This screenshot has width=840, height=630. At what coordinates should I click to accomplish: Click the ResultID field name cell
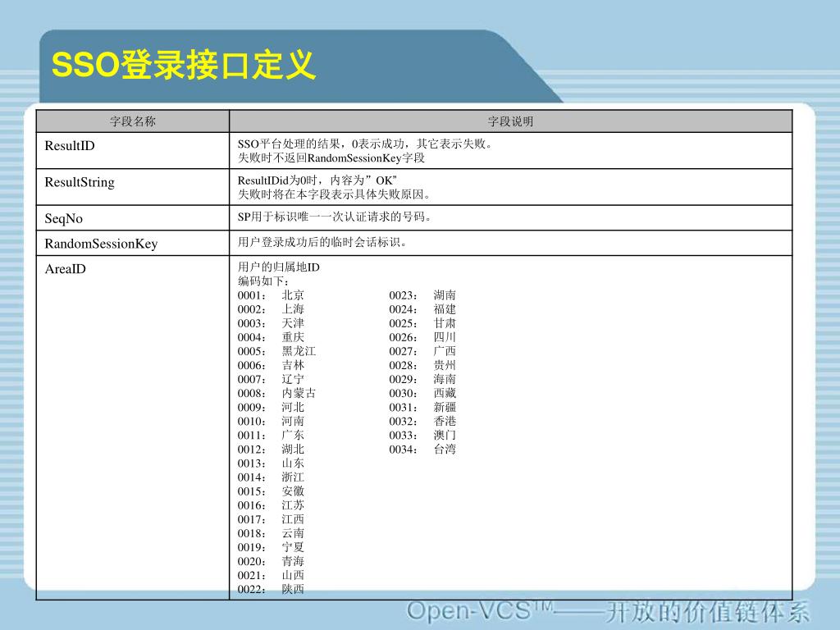point(133,151)
